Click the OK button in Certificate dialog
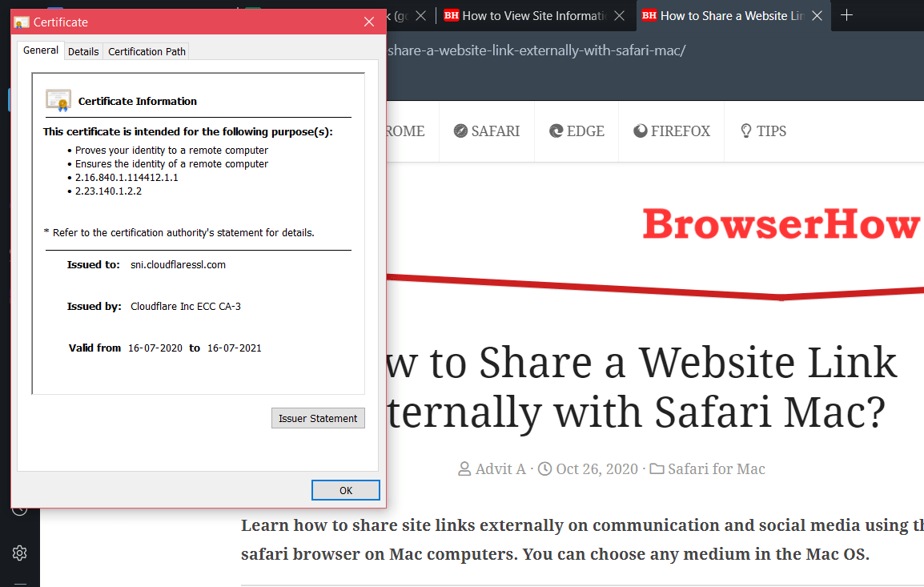924x587 pixels. pos(345,490)
